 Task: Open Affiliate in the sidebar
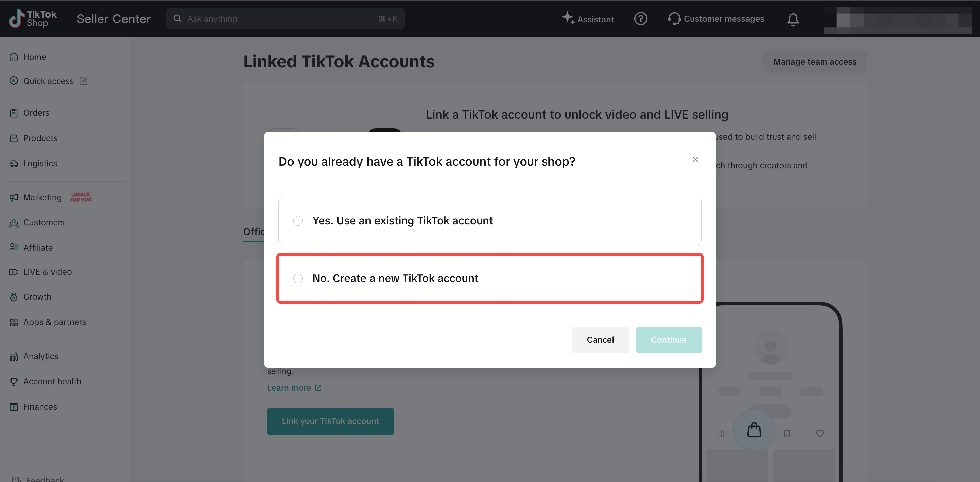[38, 248]
